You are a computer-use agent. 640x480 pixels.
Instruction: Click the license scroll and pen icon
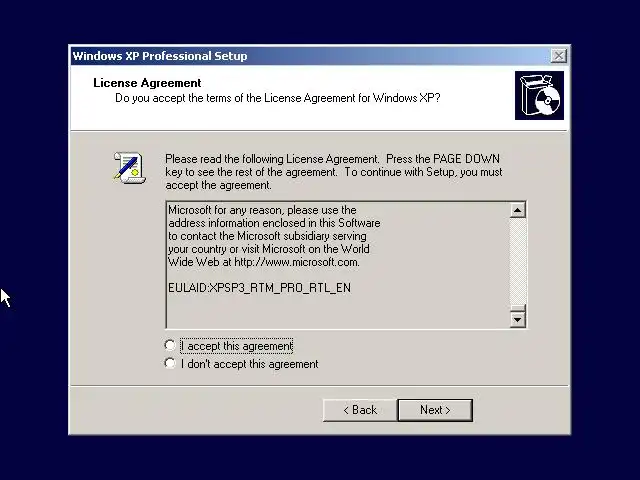(x=129, y=167)
